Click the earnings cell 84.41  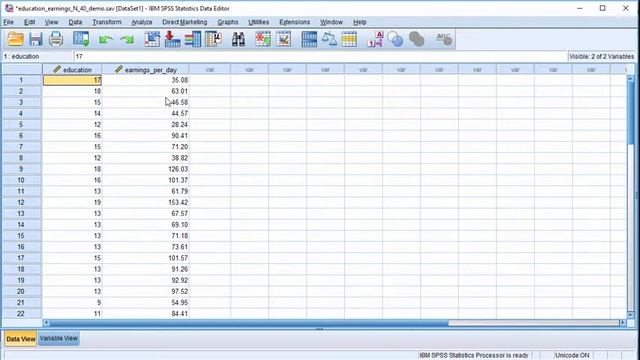coord(146,313)
